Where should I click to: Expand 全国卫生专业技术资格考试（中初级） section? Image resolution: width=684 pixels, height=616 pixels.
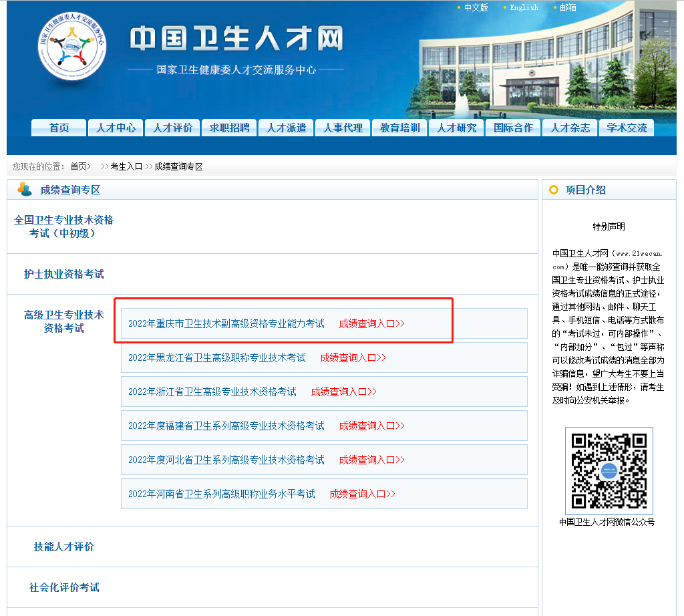(x=63, y=226)
